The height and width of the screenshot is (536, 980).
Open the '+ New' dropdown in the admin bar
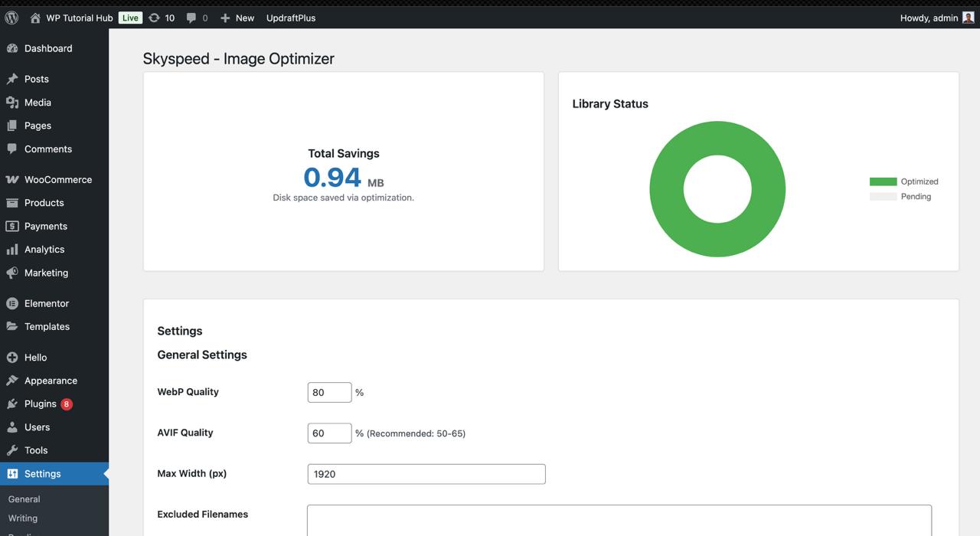pos(237,18)
